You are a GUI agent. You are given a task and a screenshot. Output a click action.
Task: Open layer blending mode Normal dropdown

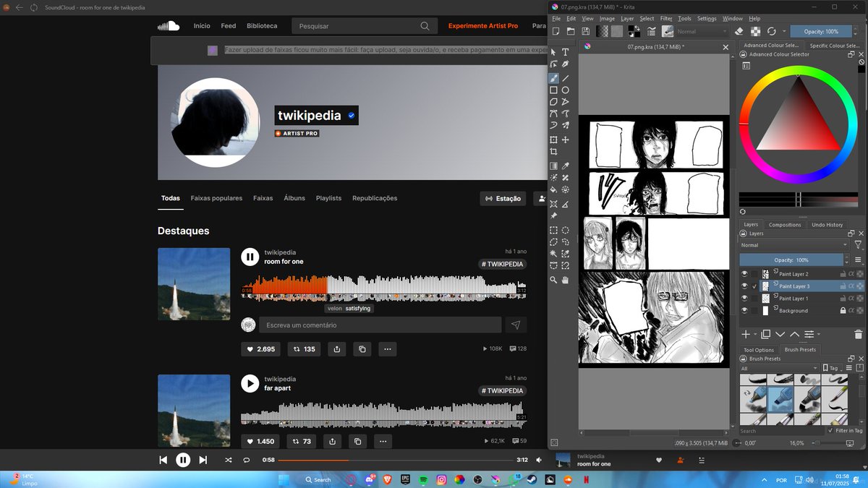(794, 245)
